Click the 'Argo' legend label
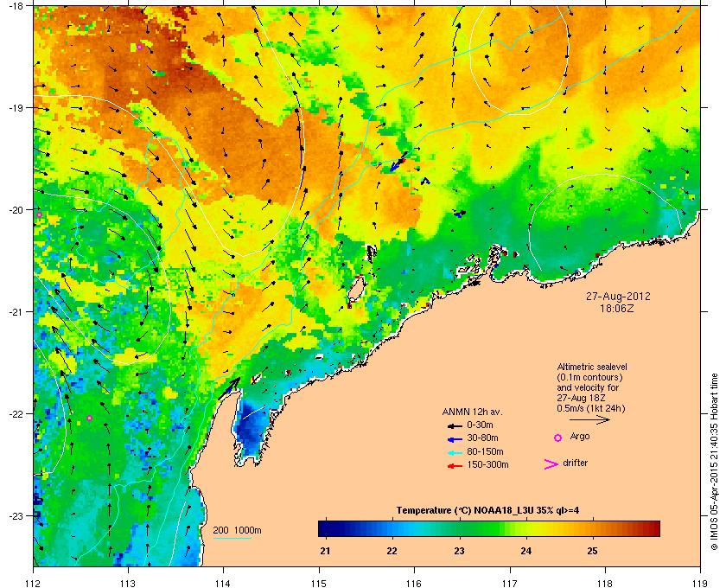The image size is (726, 588). [580, 437]
